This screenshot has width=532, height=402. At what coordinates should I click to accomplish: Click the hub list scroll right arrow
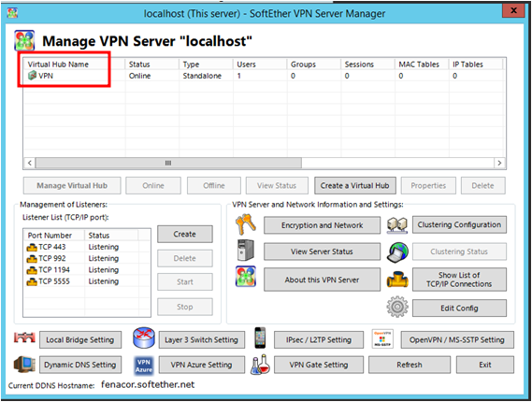(499, 163)
